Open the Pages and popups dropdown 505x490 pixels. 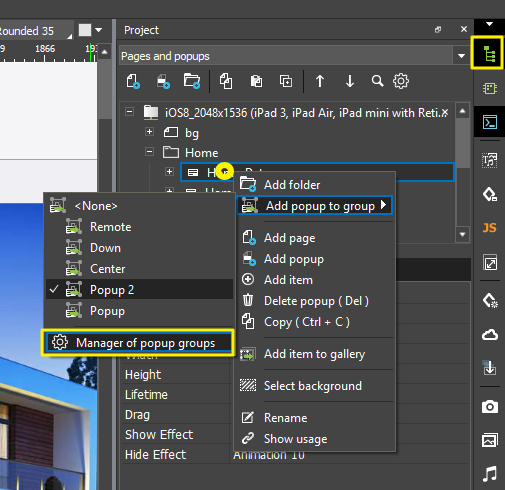click(461, 56)
